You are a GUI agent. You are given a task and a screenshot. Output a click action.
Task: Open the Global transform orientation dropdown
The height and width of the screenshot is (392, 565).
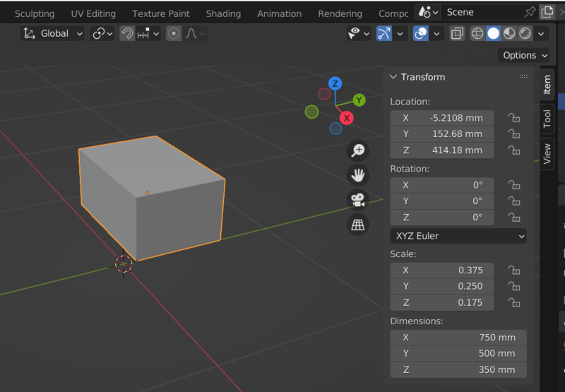tap(53, 33)
